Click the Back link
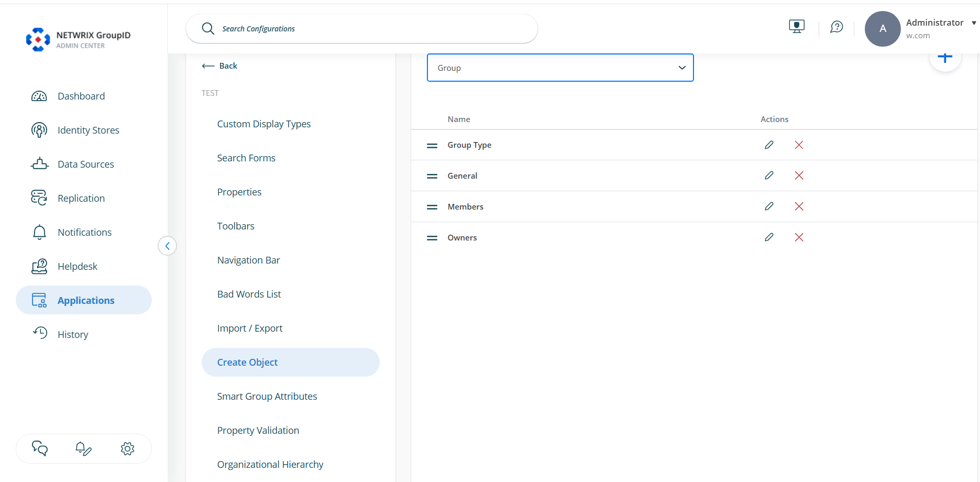Viewport: 980px width, 482px height. tap(219, 65)
